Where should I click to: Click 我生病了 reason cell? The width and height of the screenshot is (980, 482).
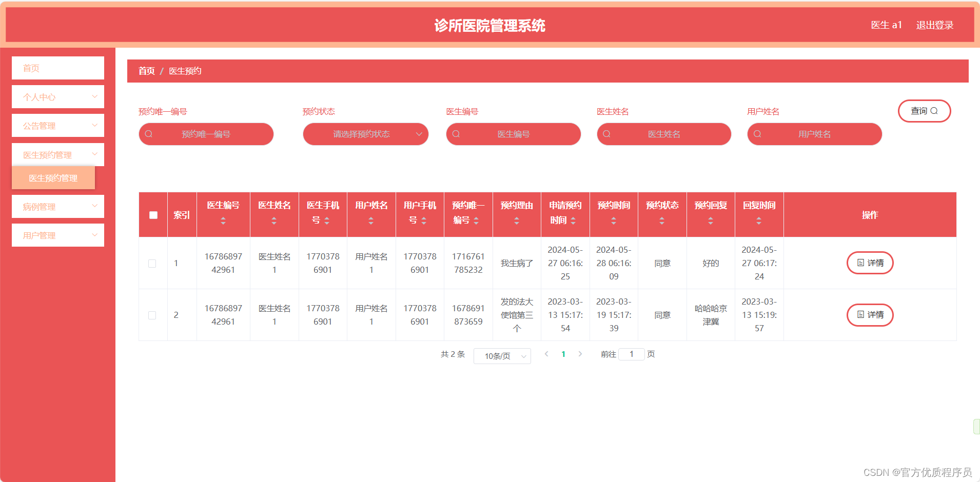[517, 263]
